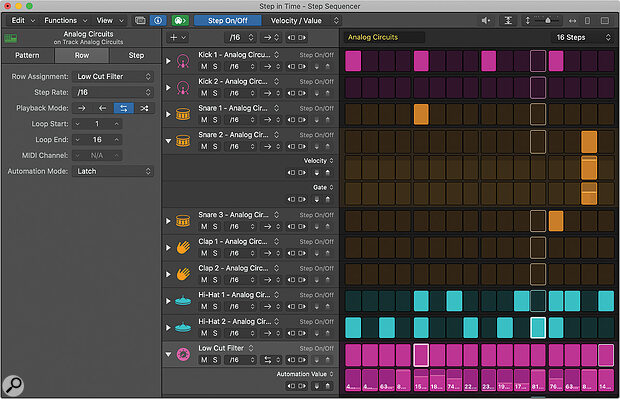620x399 pixels.
Task: Mute the Clap 1 row
Action: tap(204, 253)
